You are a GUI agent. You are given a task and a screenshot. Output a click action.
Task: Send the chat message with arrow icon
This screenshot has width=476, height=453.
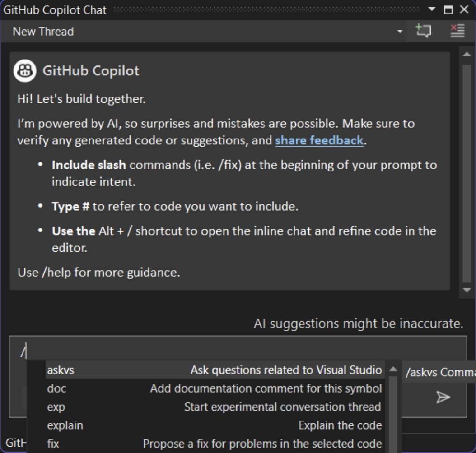point(443,397)
